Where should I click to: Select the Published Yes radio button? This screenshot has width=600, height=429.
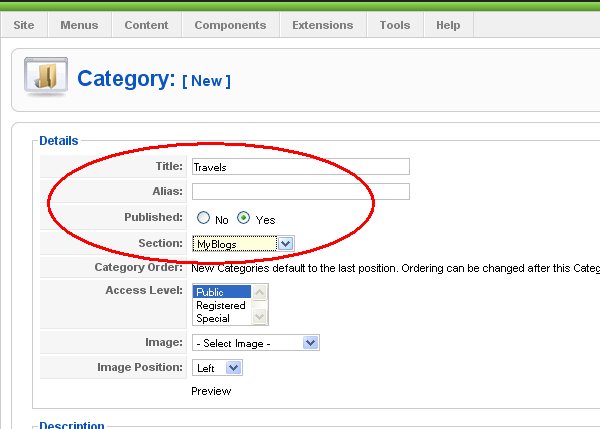click(243, 218)
